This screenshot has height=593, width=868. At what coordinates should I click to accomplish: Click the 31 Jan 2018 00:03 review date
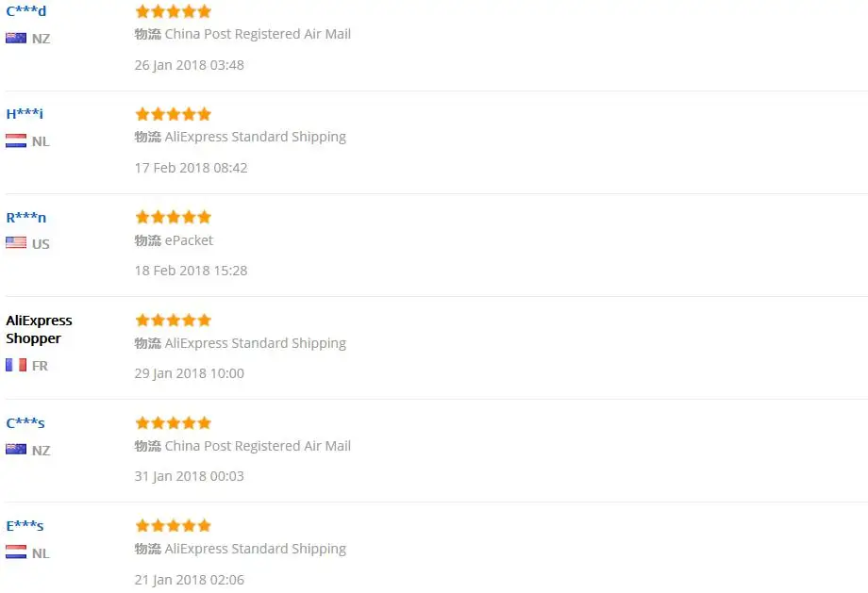click(190, 476)
